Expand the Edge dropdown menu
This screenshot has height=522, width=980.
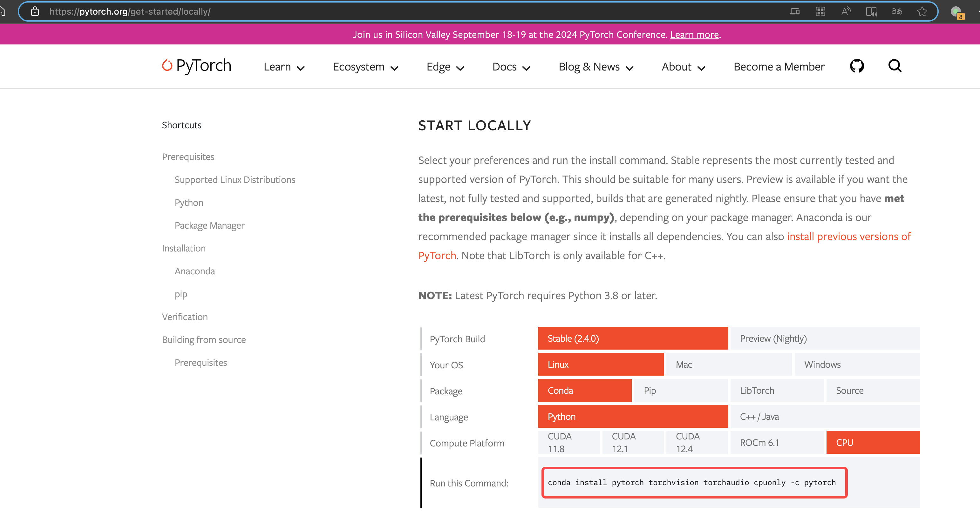446,67
